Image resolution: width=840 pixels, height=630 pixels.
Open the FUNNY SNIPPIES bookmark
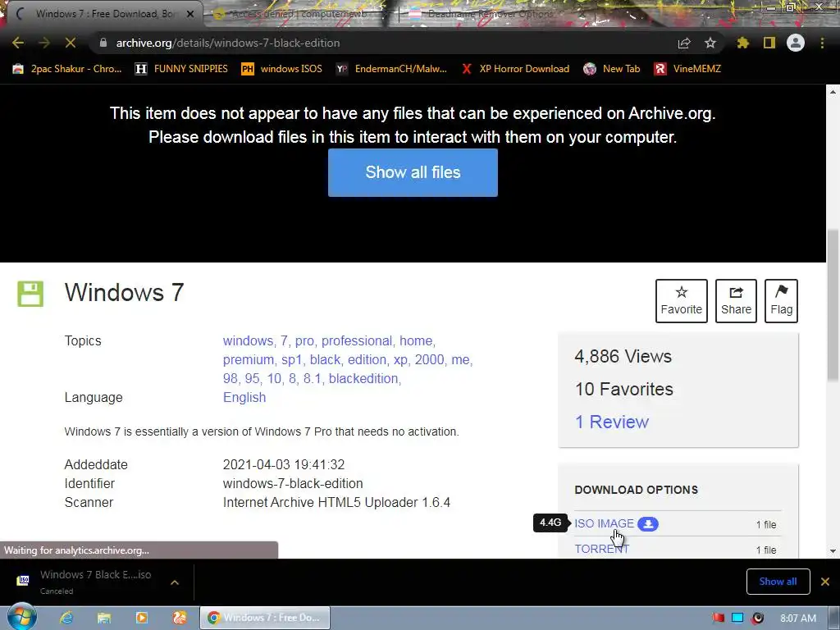point(181,69)
